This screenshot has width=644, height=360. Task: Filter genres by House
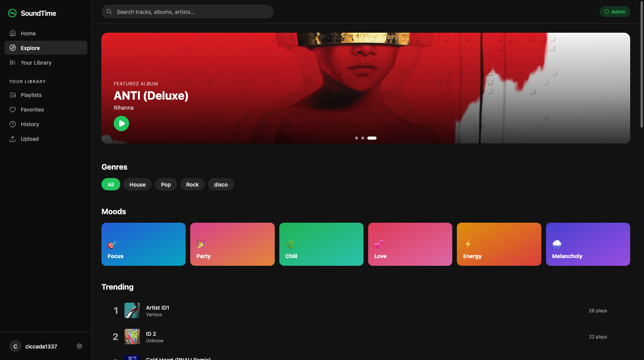pyautogui.click(x=138, y=184)
